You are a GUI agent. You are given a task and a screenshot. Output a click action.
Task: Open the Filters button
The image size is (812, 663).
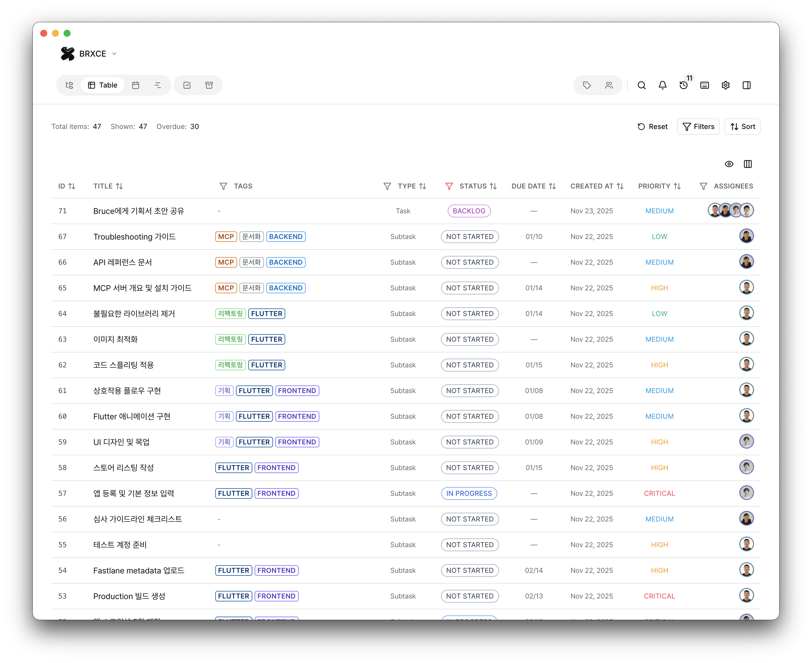click(x=698, y=126)
